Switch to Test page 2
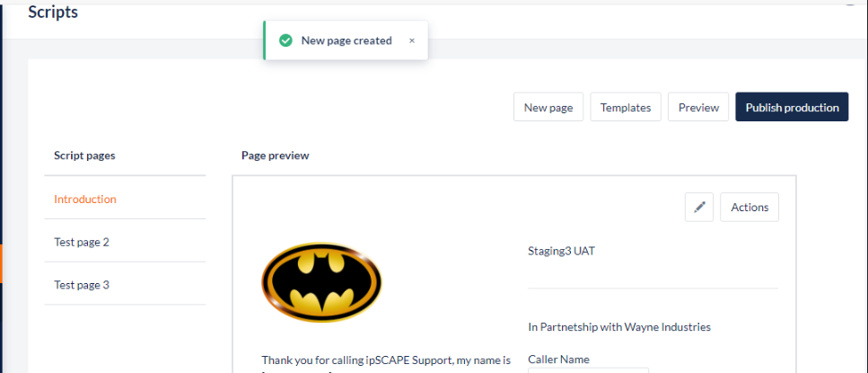Viewport: 868px width, 373px height. (x=82, y=242)
